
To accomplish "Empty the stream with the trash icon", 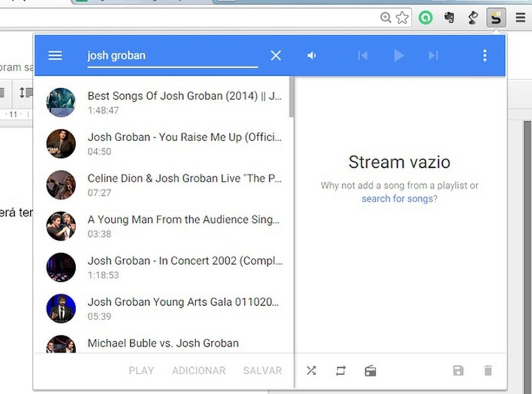I will click(488, 371).
